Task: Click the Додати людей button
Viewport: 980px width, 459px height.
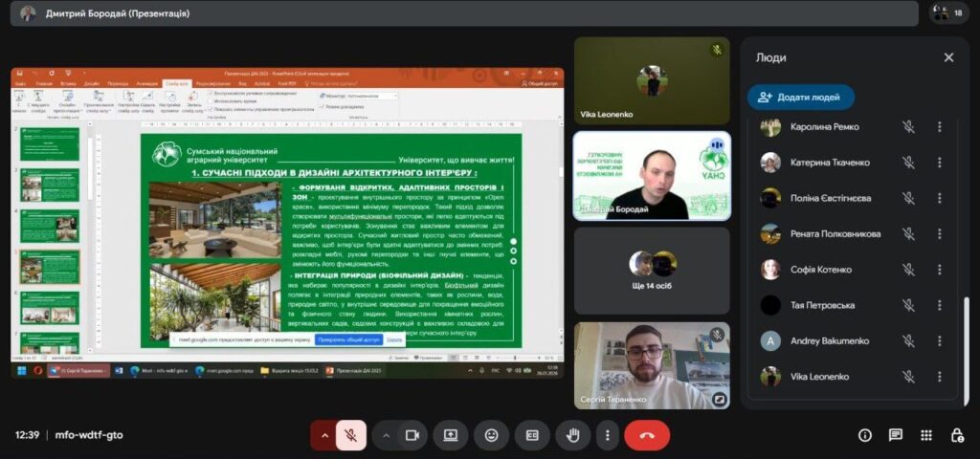Action: 800,98
